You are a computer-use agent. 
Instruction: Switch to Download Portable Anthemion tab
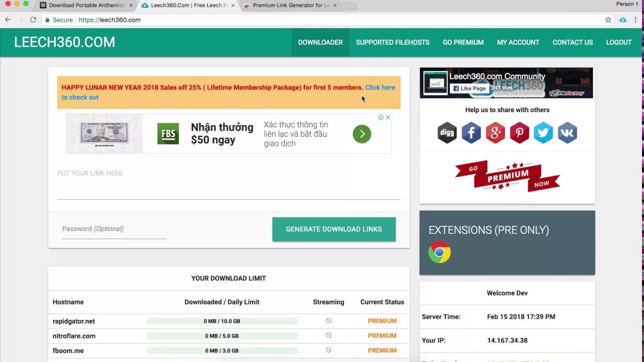pos(87,6)
